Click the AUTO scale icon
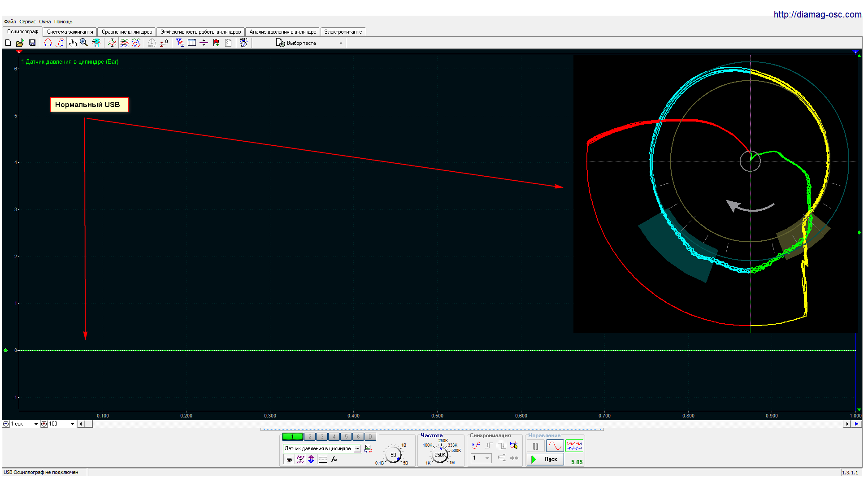Viewport: 868px width, 478px height. tap(152, 43)
